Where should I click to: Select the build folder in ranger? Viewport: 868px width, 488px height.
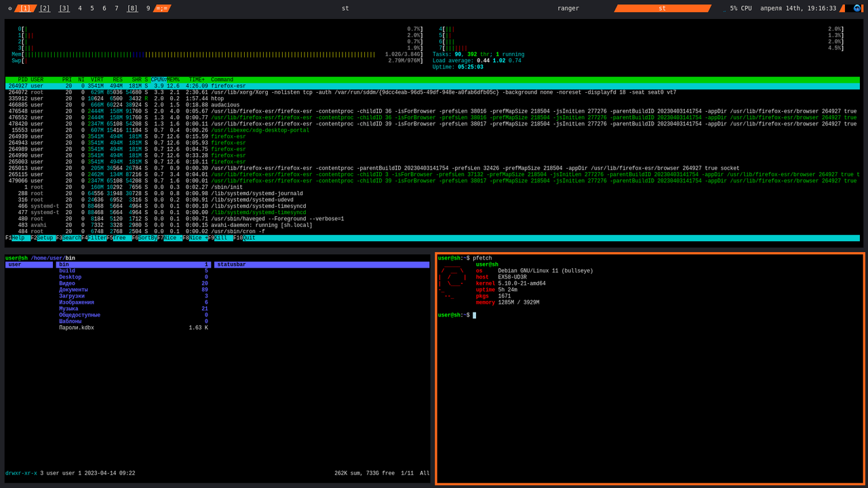(x=134, y=271)
